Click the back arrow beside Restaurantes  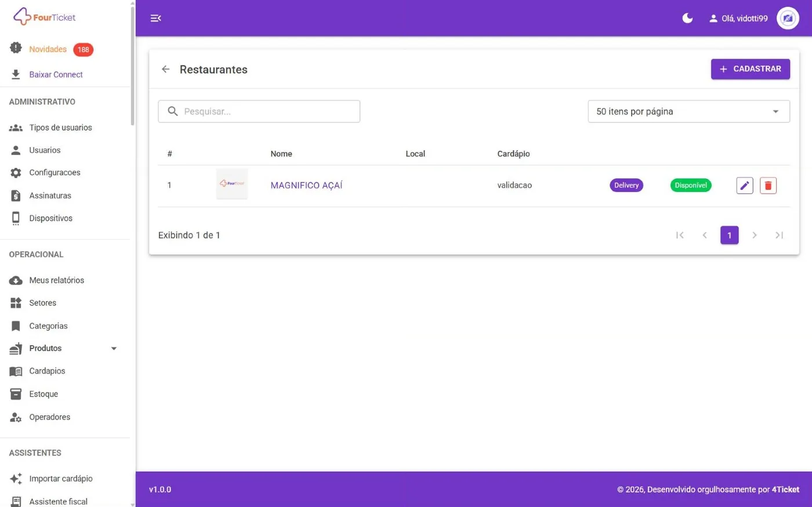[x=166, y=69]
